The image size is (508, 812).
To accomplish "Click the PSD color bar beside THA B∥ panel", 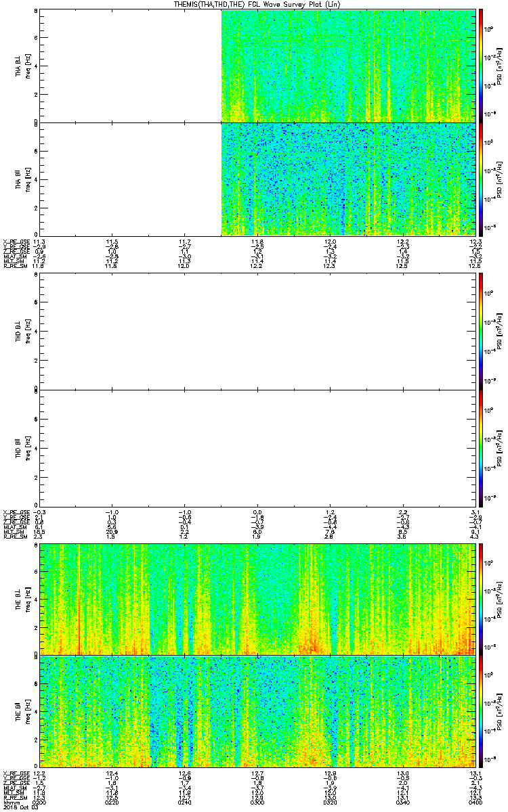I will pyautogui.click(x=481, y=179).
